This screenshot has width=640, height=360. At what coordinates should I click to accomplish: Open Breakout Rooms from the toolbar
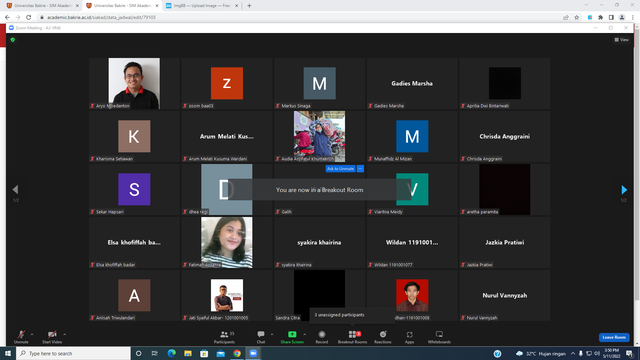(352, 337)
